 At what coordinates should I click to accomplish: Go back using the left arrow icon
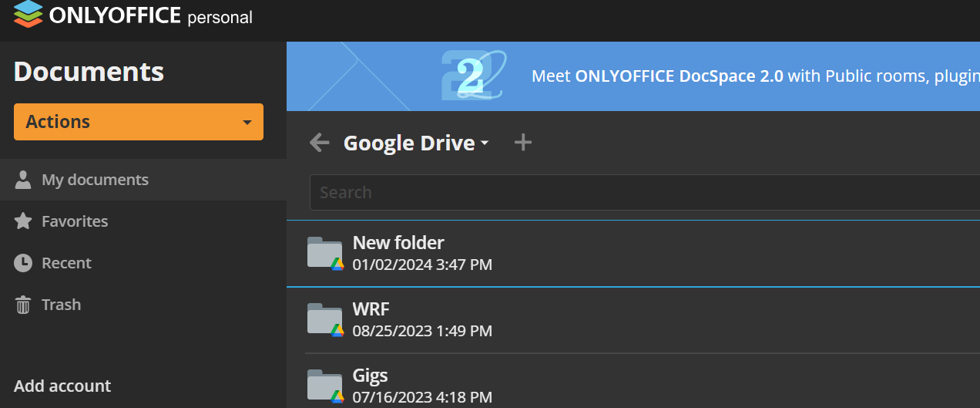pos(320,143)
